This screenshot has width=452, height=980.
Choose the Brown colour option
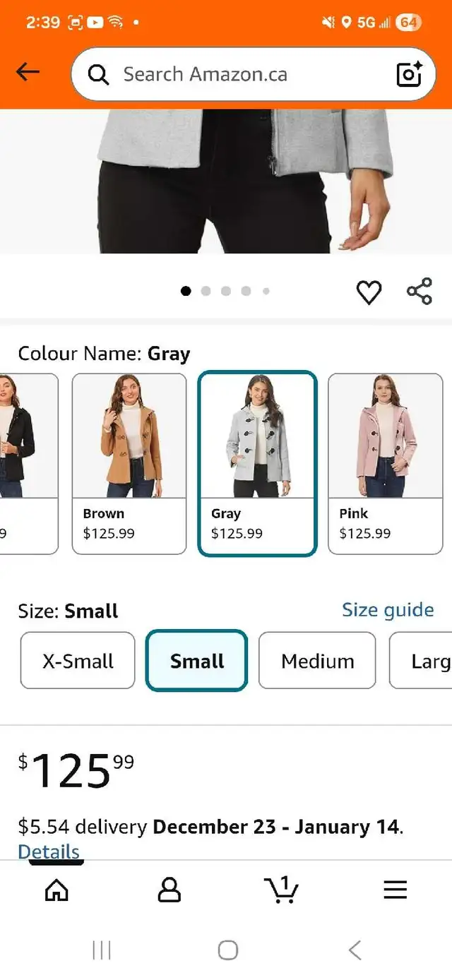[129, 462]
